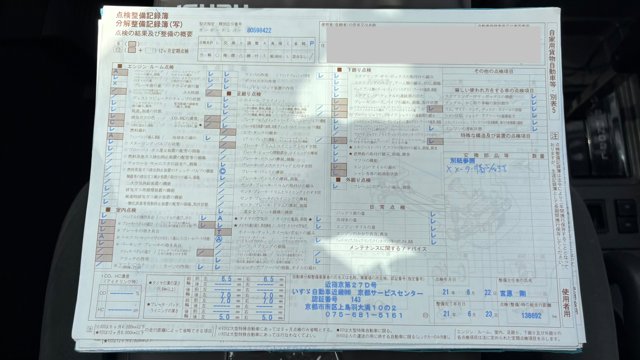Screen dimensions: 640x360
Task: Click the その他の点検項目 column heading
Action: [493, 71]
